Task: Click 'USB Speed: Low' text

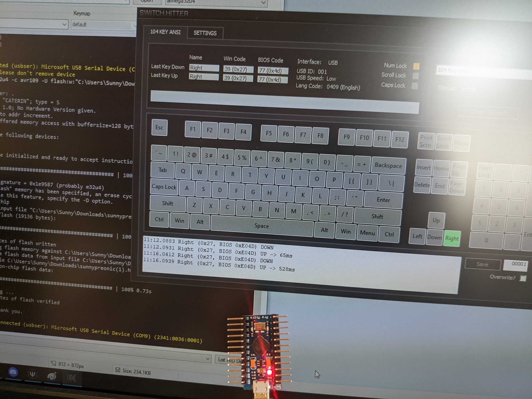Action: tap(316, 78)
